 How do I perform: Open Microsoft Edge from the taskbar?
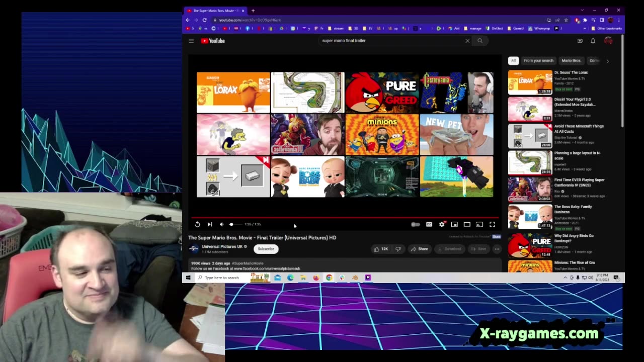coord(290,278)
